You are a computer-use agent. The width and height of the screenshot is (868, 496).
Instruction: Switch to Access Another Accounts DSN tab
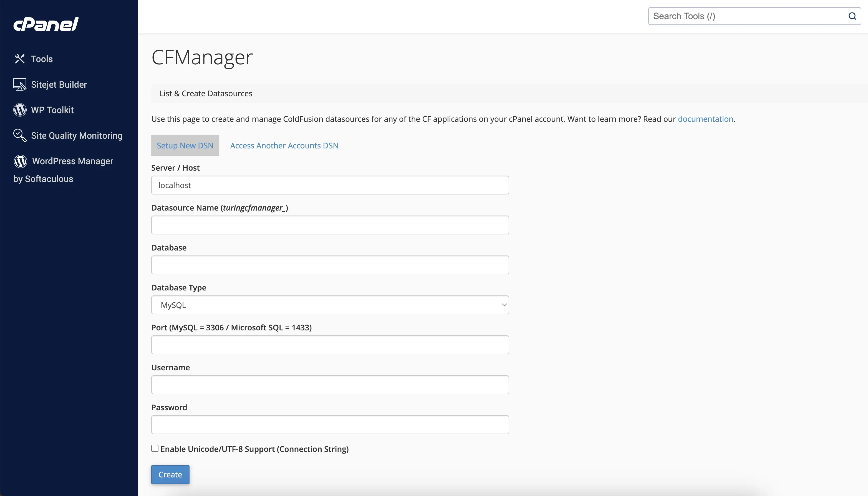click(284, 145)
